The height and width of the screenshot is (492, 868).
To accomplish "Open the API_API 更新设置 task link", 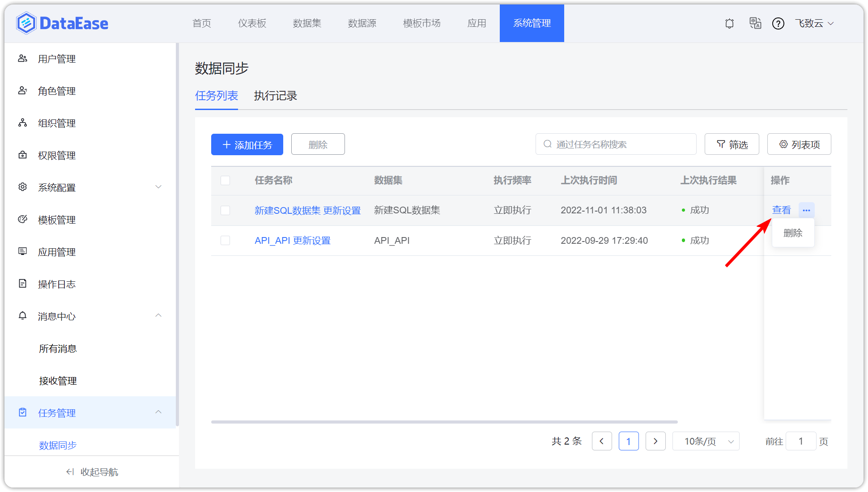I will coord(293,241).
